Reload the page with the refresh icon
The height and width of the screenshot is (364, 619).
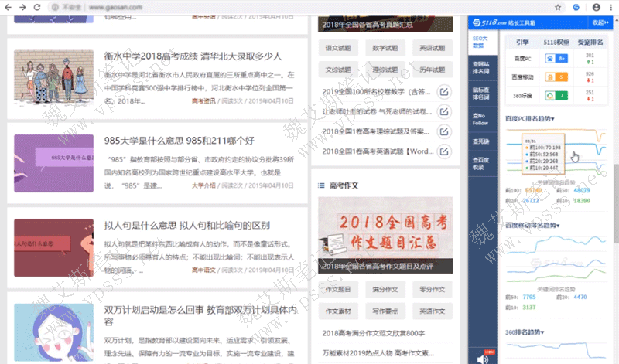click(37, 7)
